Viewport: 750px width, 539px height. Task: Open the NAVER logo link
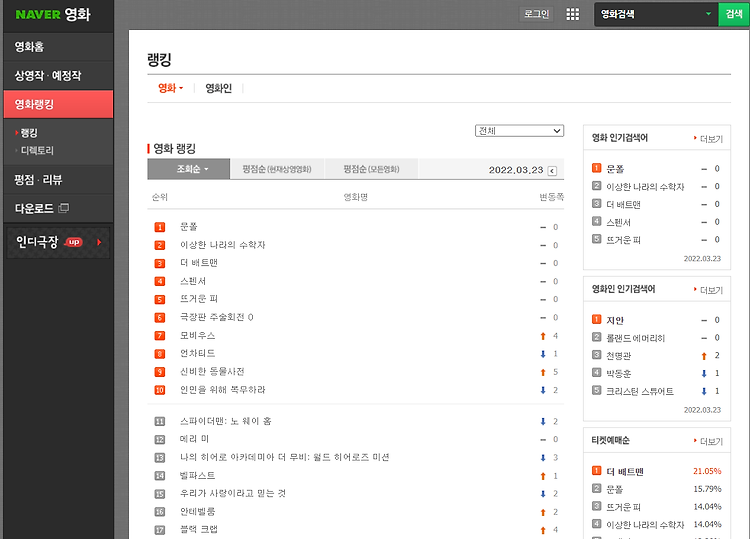[38, 14]
